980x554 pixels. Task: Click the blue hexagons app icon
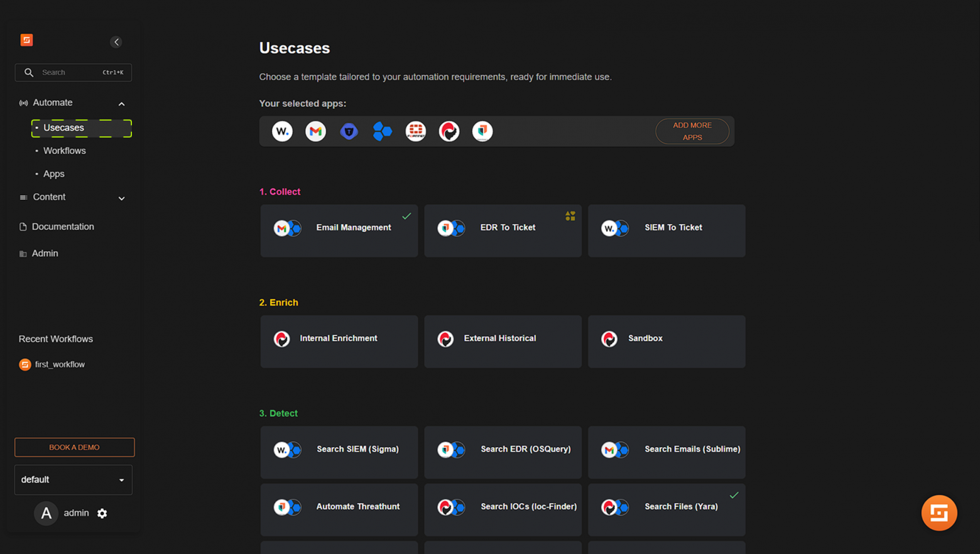click(x=382, y=131)
